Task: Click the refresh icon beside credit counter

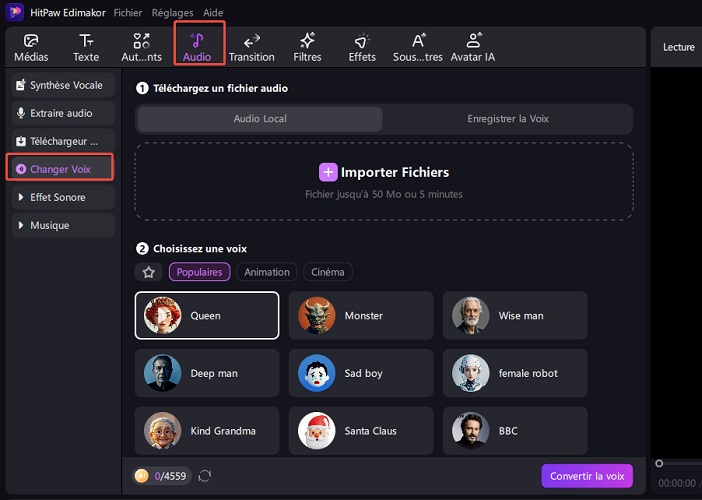Action: point(205,476)
